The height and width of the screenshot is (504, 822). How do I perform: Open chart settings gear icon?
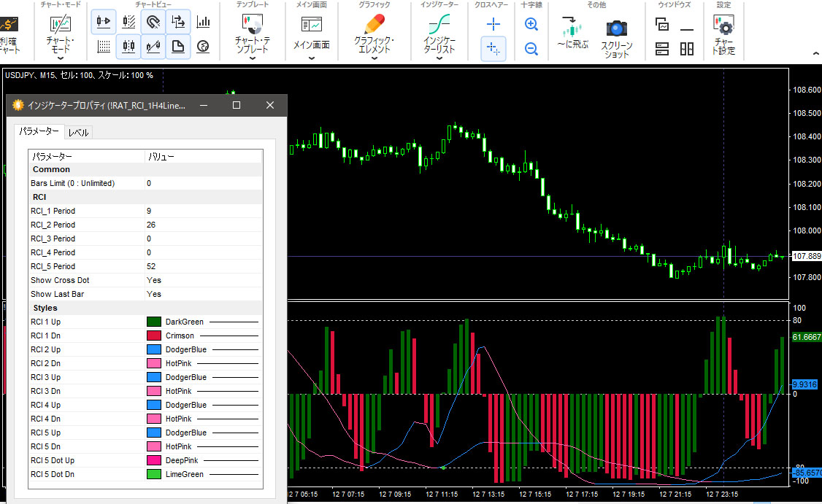(x=724, y=28)
